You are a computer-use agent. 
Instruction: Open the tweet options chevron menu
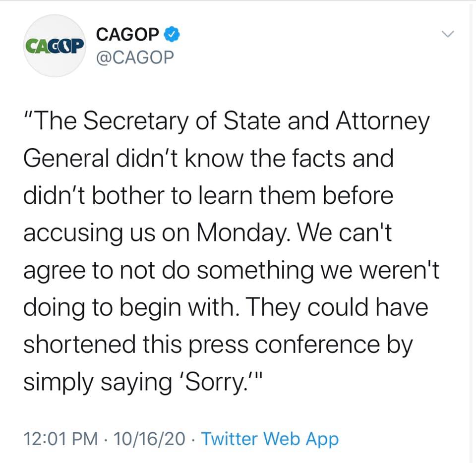(x=447, y=34)
